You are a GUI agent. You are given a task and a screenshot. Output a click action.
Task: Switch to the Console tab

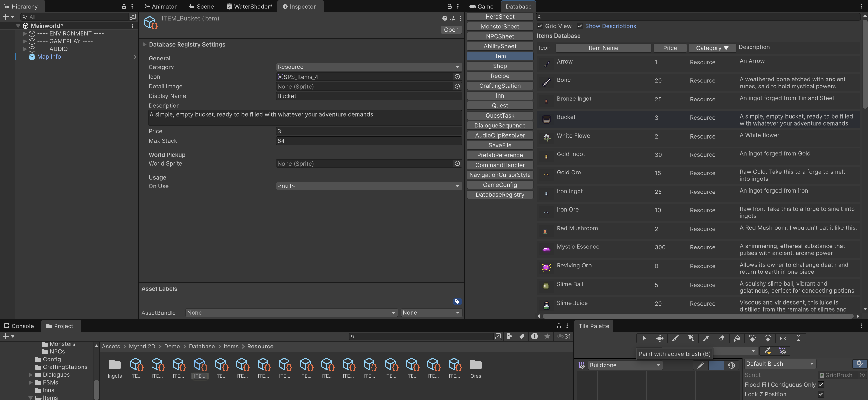(x=19, y=326)
